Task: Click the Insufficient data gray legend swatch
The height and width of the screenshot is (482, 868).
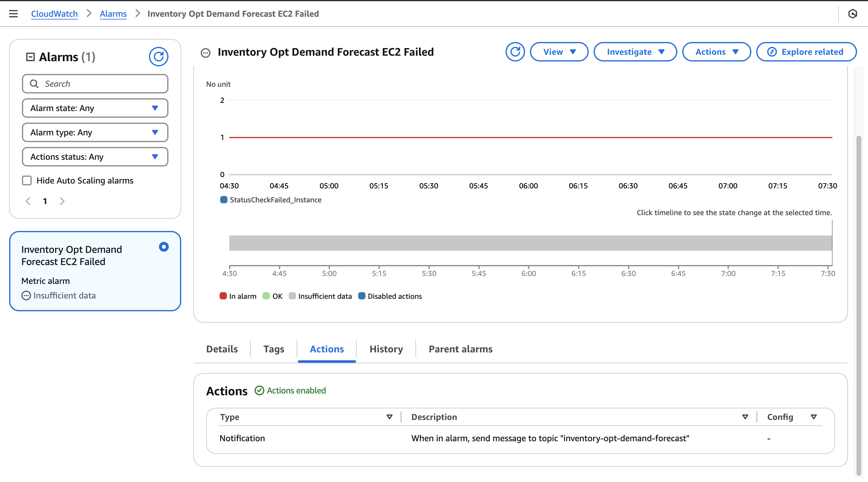Action: [x=292, y=296]
